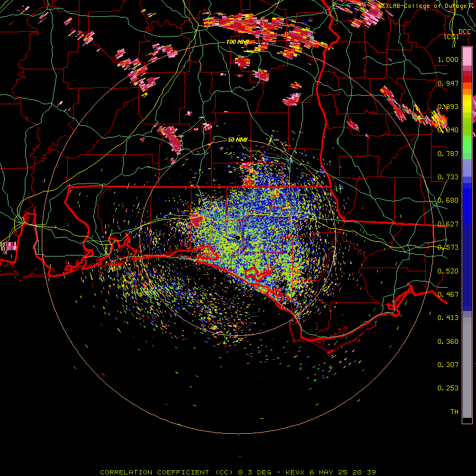Pick the 0.520 scale label
Screen dimensions: 476x476
coord(448,271)
